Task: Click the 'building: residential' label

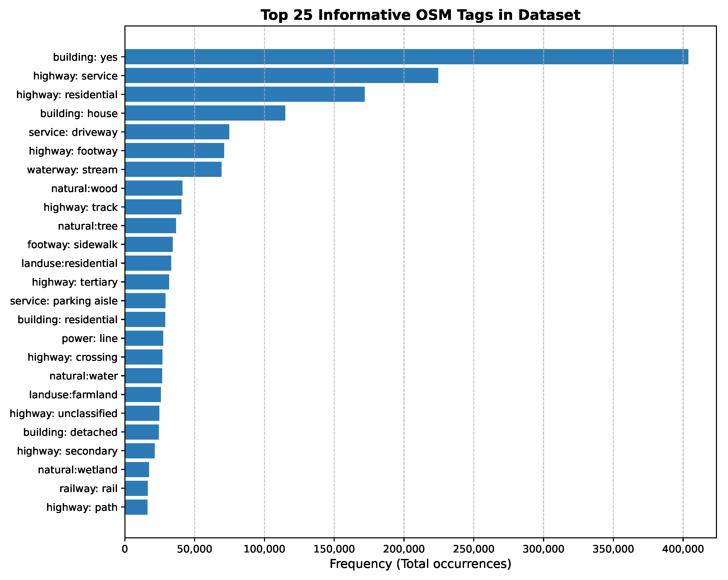Action: (68, 320)
